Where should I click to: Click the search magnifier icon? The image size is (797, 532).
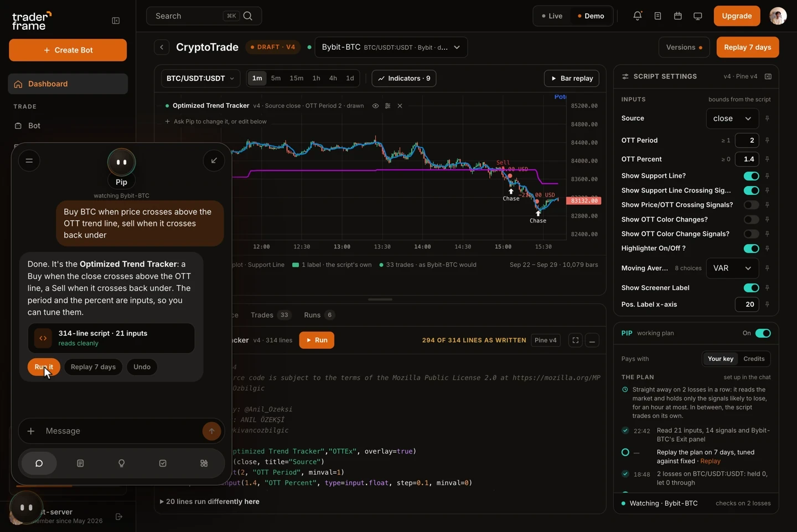click(248, 16)
